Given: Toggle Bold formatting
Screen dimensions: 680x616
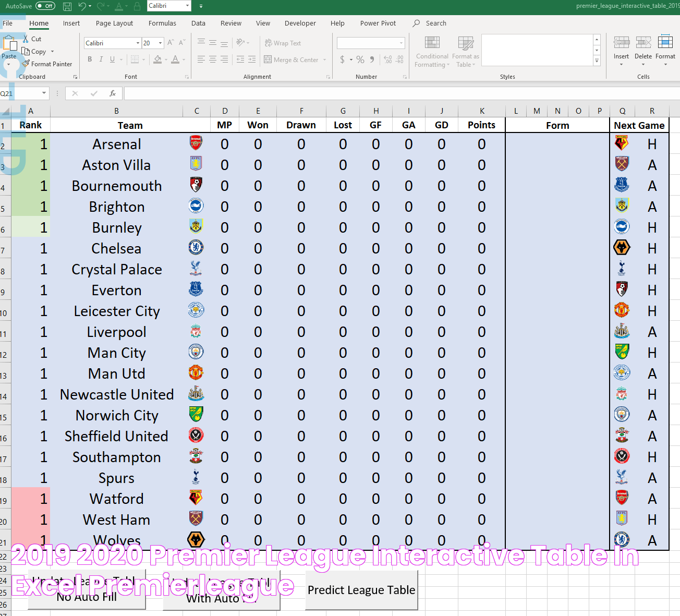Looking at the screenshot, I should [x=90, y=59].
